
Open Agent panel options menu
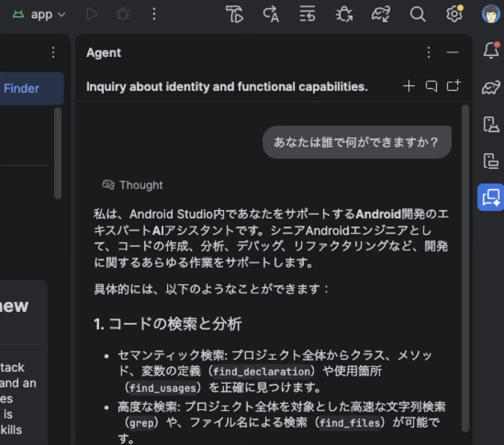click(x=429, y=52)
